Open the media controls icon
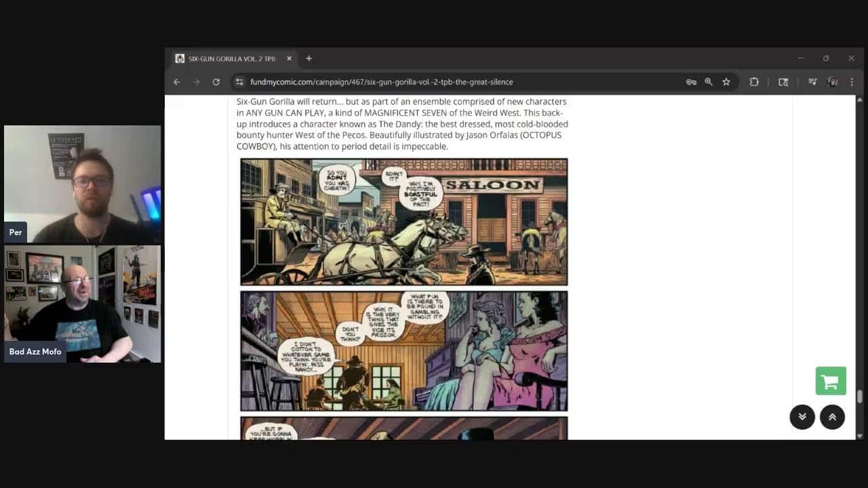This screenshot has width=868, height=488. [x=812, y=82]
